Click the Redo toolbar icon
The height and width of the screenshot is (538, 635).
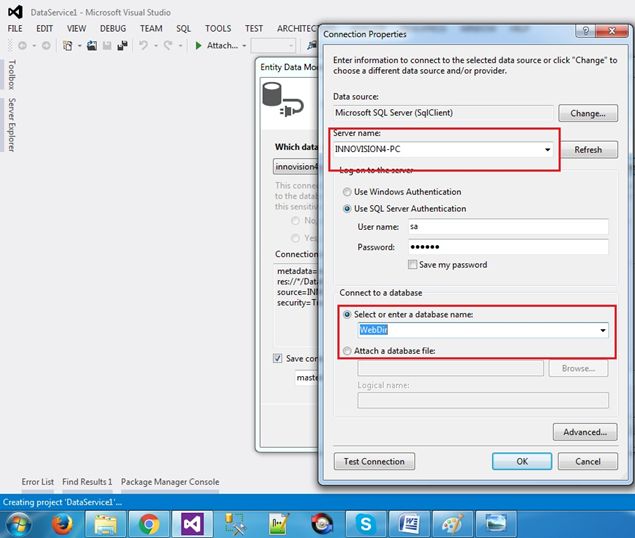click(168, 45)
